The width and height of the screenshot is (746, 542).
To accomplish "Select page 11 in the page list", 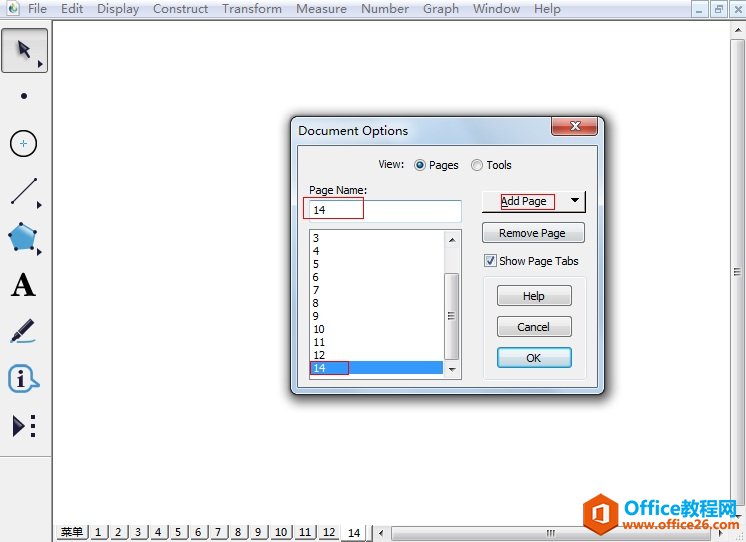I will [x=376, y=342].
